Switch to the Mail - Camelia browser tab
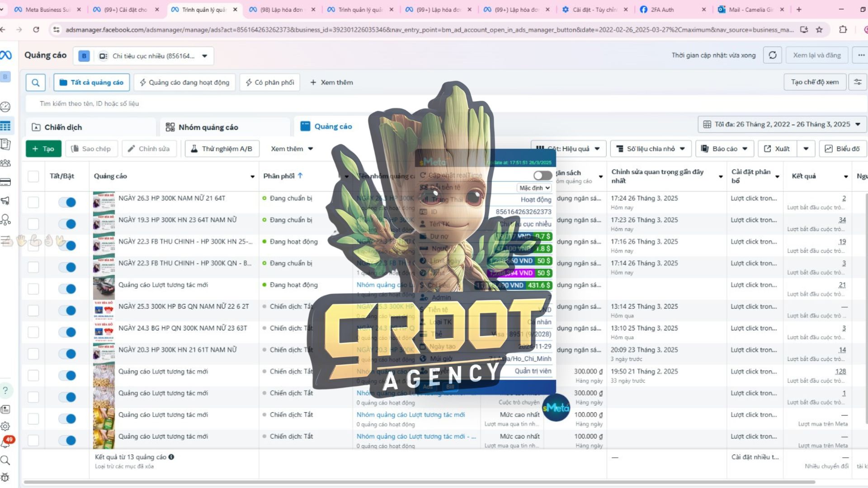The height and width of the screenshot is (488, 868). tap(751, 9)
